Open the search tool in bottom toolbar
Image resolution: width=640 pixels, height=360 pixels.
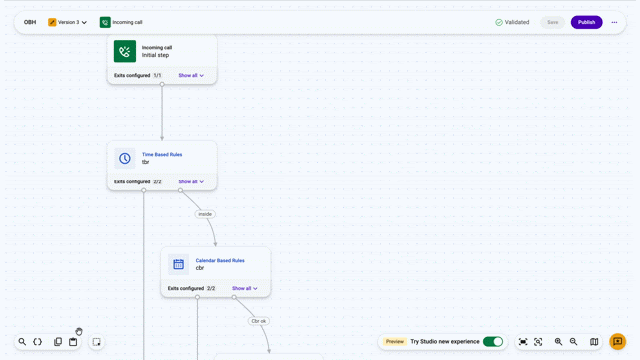point(22,342)
